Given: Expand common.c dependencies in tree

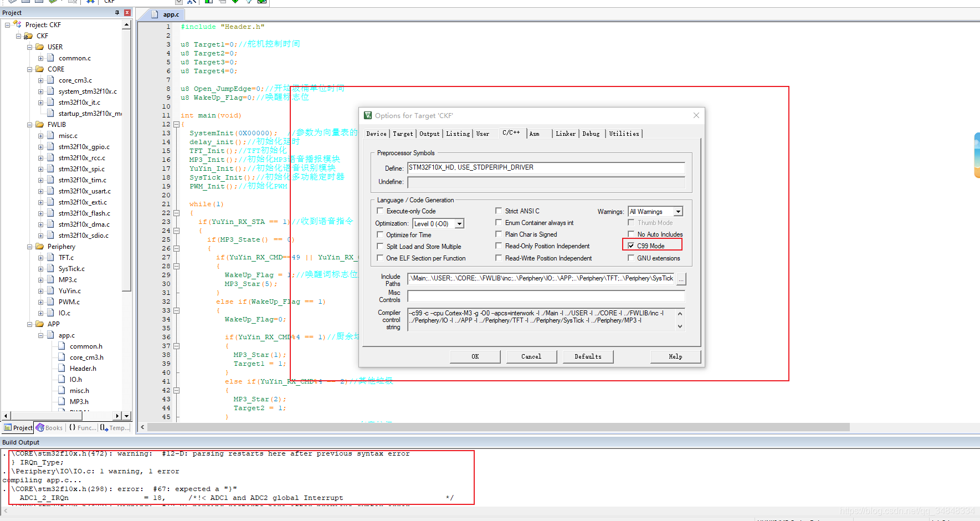Looking at the screenshot, I should click(40, 58).
